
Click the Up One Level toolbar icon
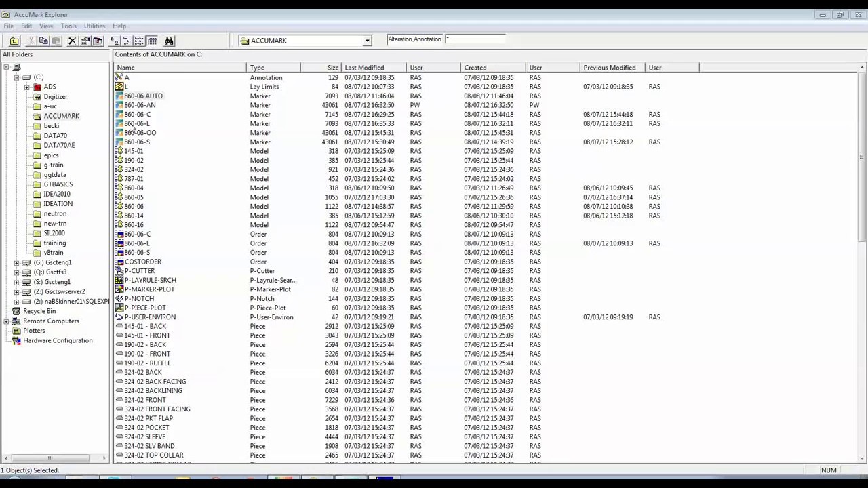[14, 41]
